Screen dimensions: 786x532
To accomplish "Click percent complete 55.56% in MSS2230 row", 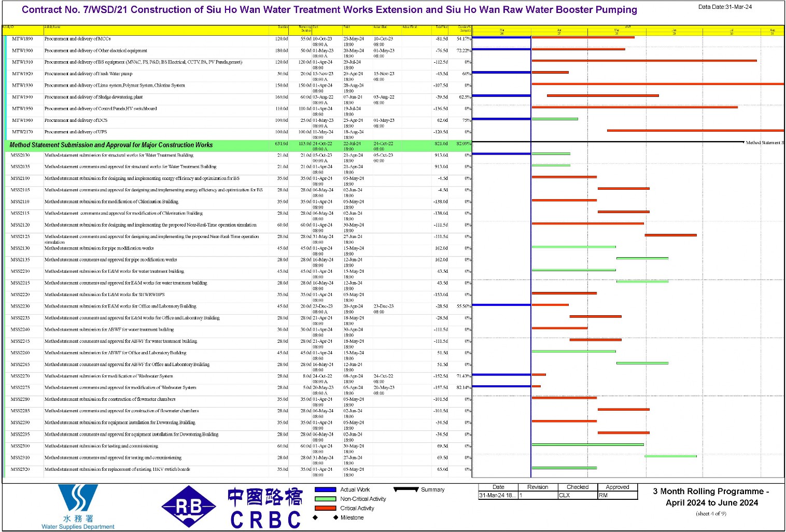I will (464, 306).
